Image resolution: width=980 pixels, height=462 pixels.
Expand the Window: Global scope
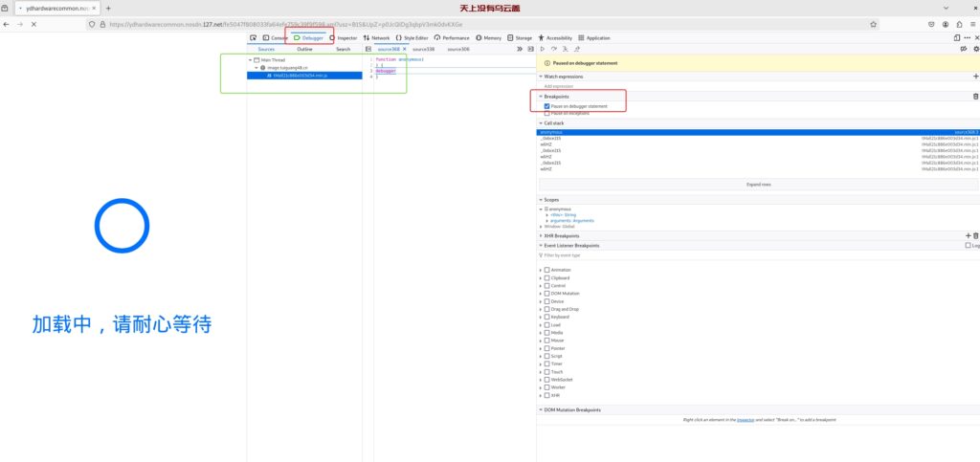coord(541,226)
